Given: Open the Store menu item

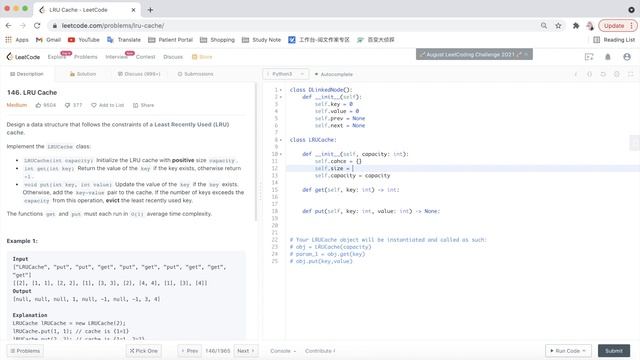Looking at the screenshot, I should [x=202, y=57].
